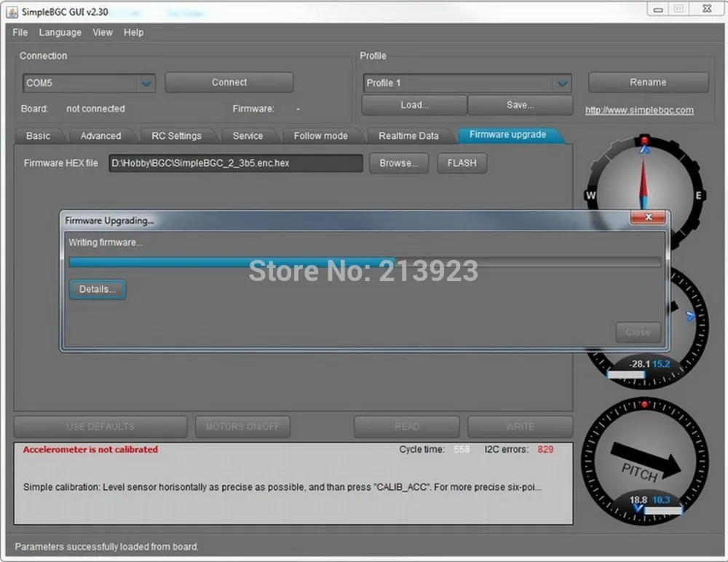728x562 pixels.
Task: Click the 'Parameters successfully loaded from board.' status
Action: pyautogui.click(x=107, y=547)
